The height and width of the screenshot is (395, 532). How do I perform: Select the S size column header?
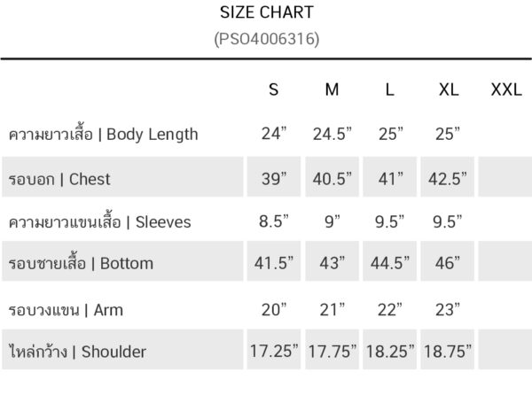point(273,90)
